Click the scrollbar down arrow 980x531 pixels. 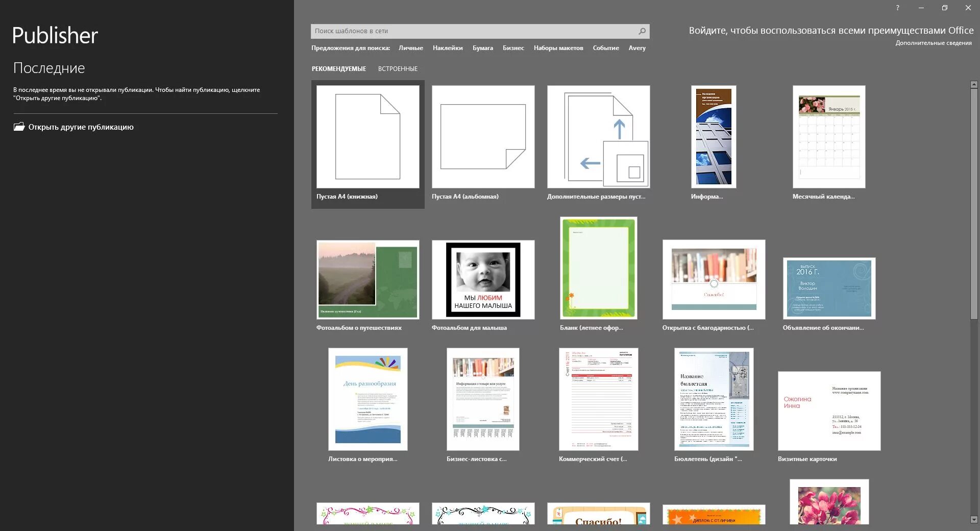[x=974, y=520]
